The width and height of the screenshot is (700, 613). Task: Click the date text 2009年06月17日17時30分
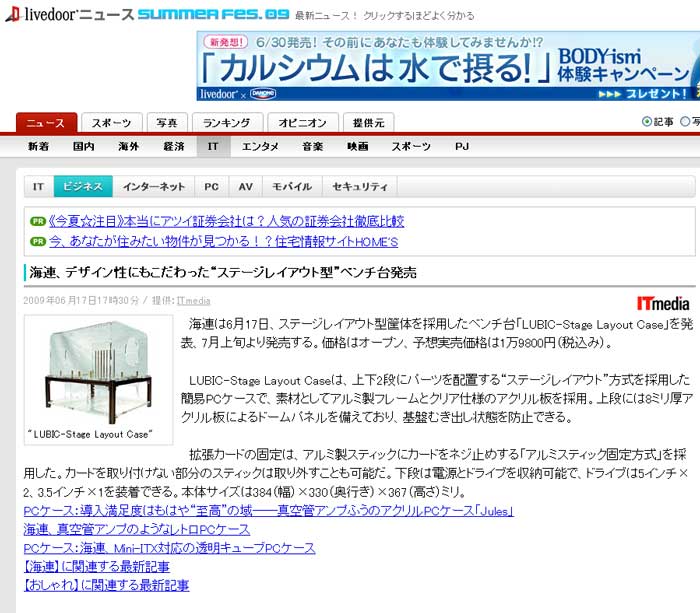(81, 300)
